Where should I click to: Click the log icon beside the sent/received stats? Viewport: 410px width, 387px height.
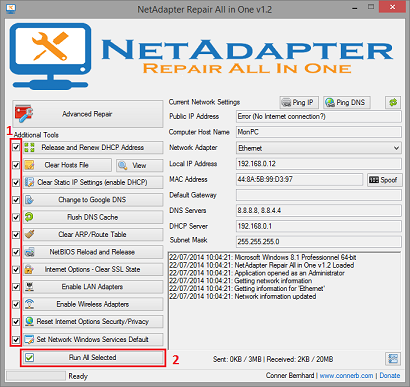click(393, 359)
